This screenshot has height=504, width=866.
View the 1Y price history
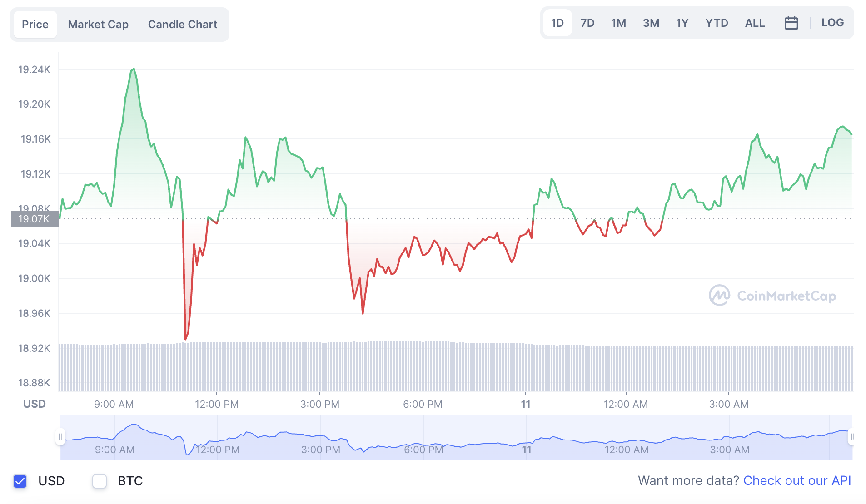click(x=682, y=23)
